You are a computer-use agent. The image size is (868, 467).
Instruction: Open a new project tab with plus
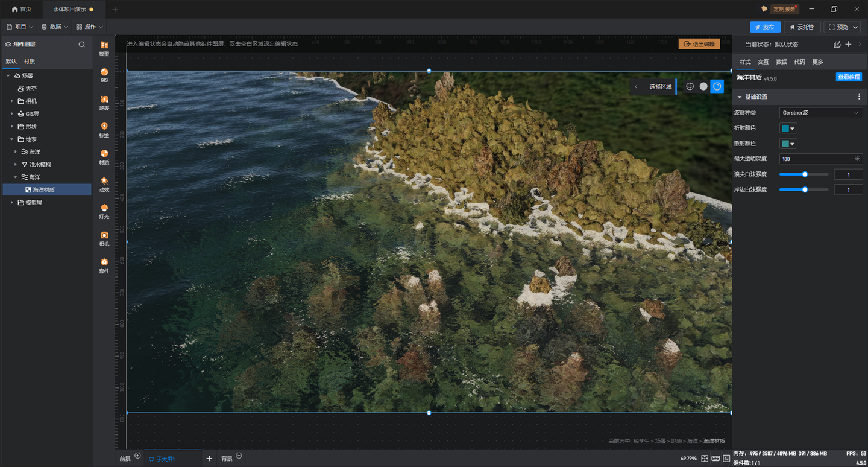[x=115, y=10]
